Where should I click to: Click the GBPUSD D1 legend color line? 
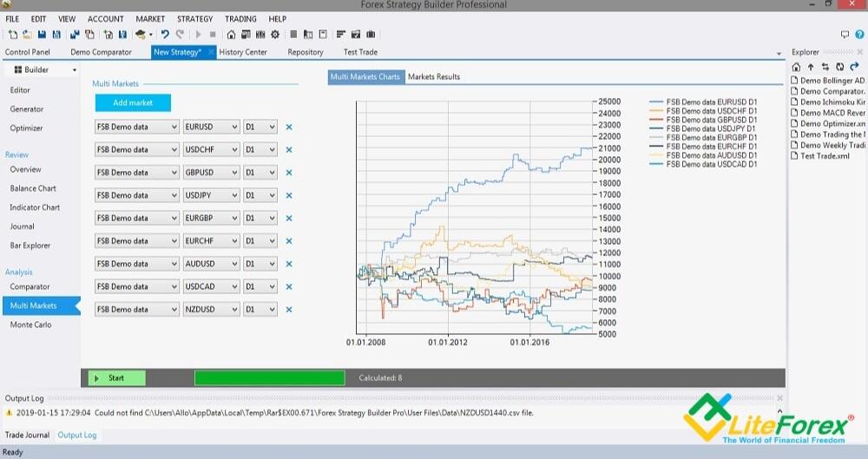656,120
